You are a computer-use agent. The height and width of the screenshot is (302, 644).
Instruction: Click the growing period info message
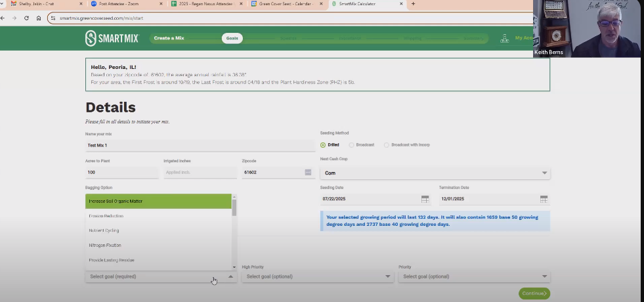coord(435,221)
